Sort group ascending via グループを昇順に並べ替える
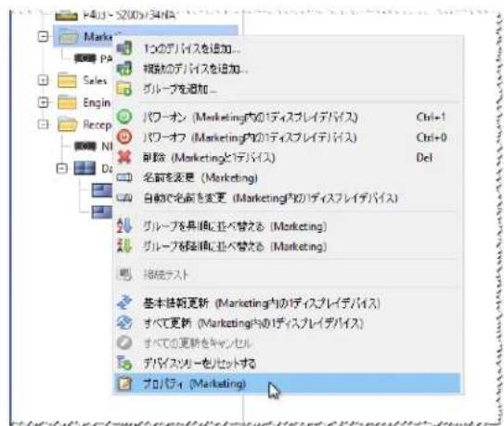Screen dimensions: 504x426 point(288,226)
